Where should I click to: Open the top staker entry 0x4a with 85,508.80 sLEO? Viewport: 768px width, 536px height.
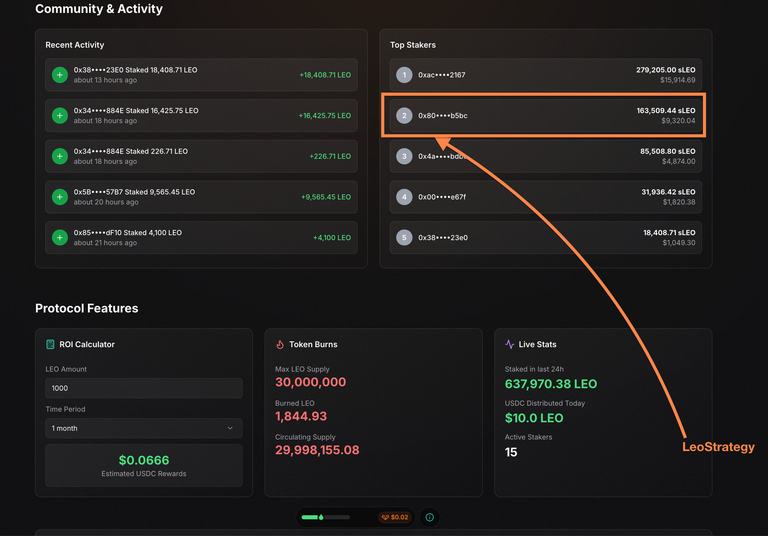coord(546,156)
